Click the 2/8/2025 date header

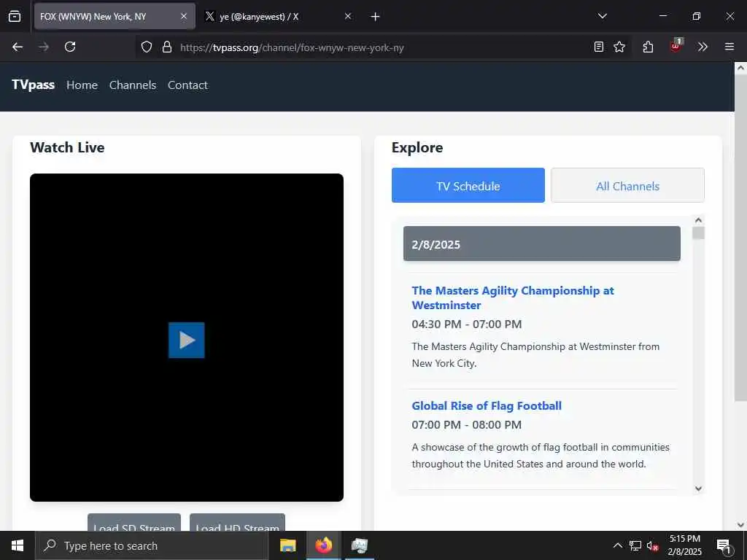click(542, 244)
